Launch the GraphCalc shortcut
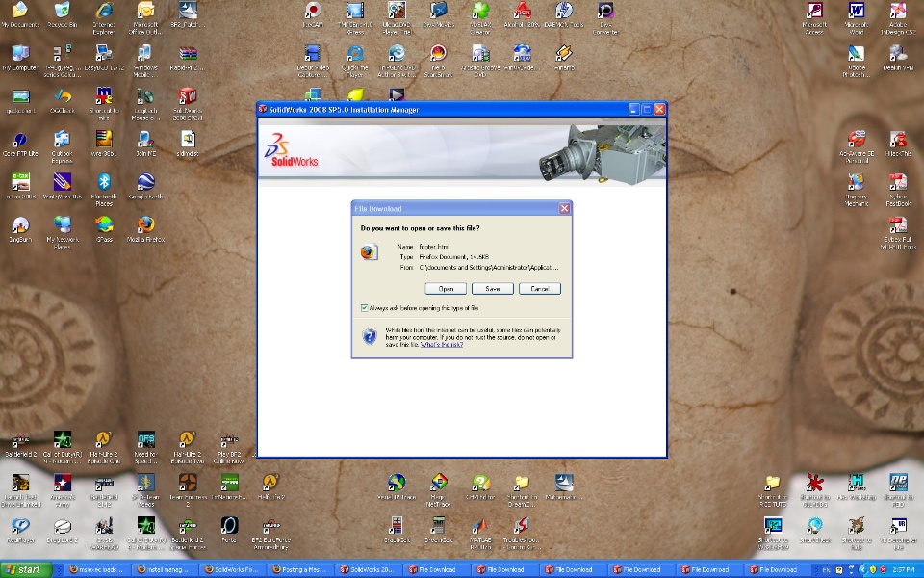The width and height of the screenshot is (924, 578). 397,530
